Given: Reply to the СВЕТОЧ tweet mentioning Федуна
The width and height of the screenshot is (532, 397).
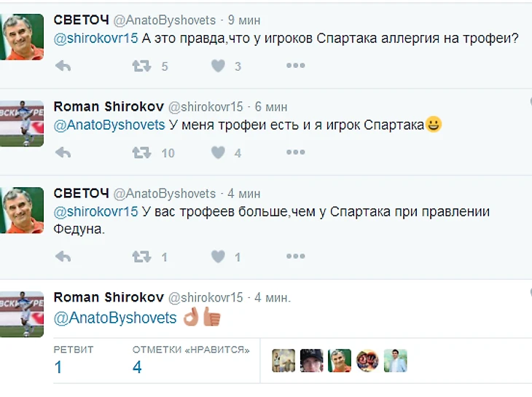Looking at the screenshot, I should pos(63,256).
